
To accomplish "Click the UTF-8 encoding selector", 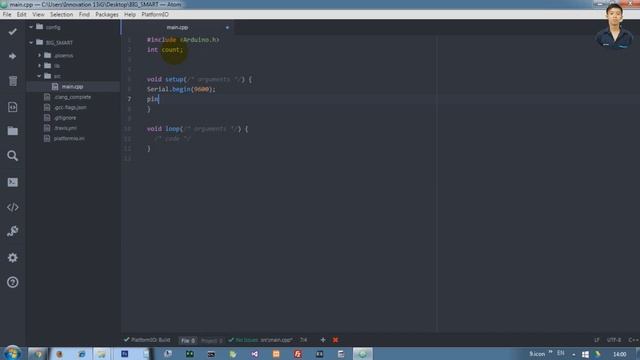I will [614, 340].
